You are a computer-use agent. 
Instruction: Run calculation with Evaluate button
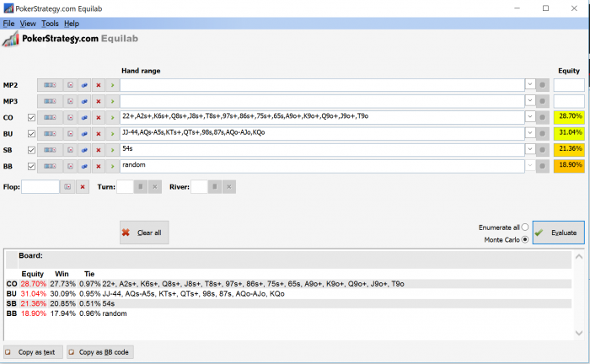coord(558,233)
